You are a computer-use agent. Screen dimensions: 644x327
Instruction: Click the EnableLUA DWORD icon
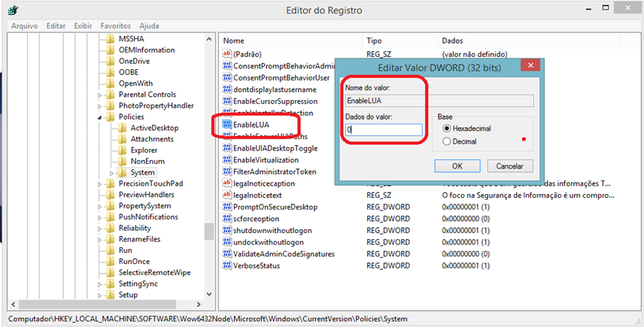click(226, 124)
